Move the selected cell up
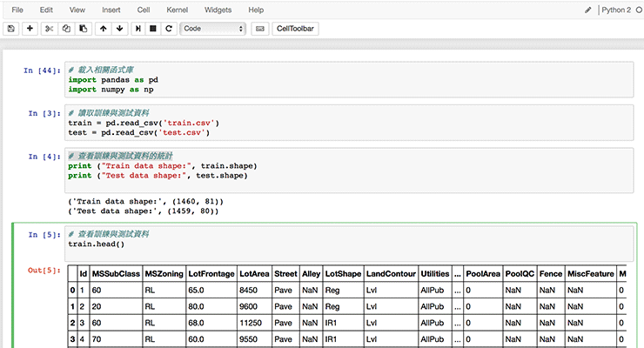644x348 pixels. click(x=103, y=29)
